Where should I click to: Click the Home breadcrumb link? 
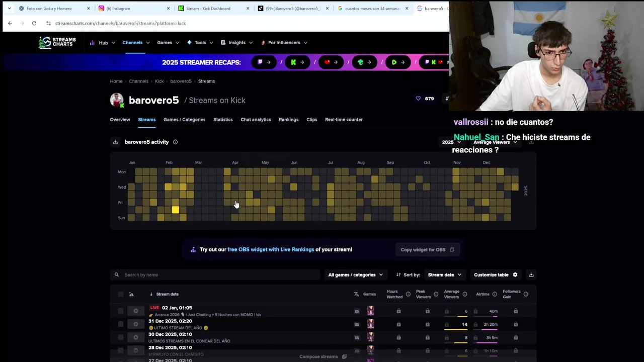pos(116,81)
